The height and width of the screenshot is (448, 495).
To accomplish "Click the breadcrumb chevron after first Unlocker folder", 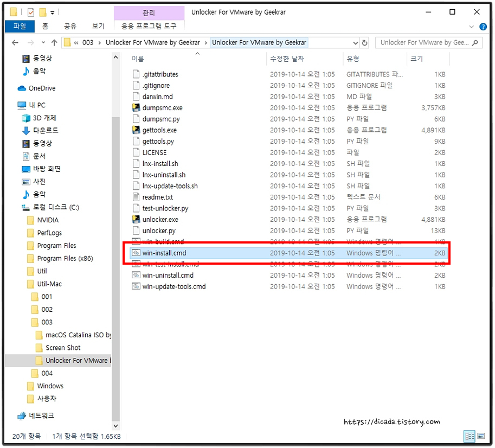I will (x=205, y=43).
